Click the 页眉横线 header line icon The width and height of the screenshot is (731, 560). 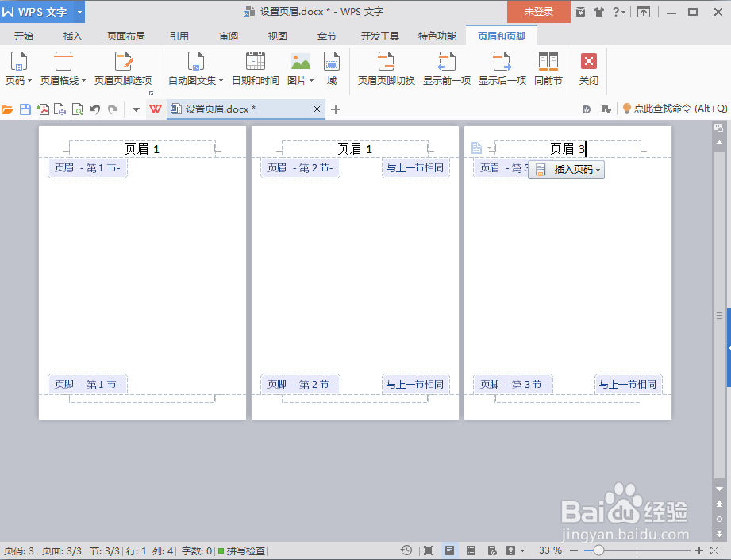(x=63, y=62)
